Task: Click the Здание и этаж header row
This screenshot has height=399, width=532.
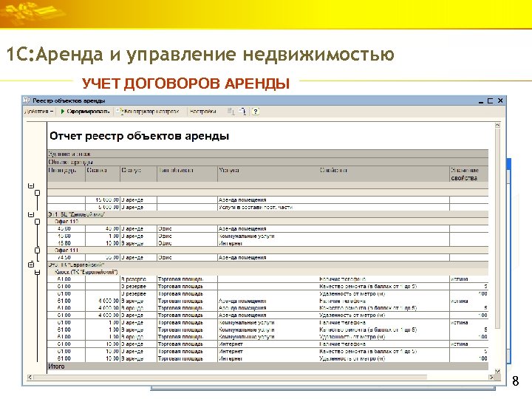Action: pyautogui.click(x=267, y=154)
